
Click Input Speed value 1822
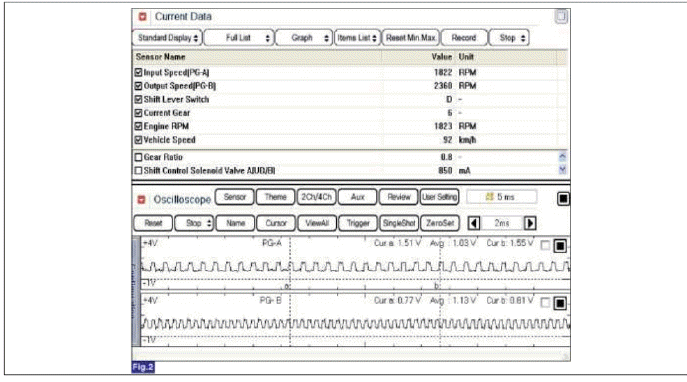tap(443, 72)
